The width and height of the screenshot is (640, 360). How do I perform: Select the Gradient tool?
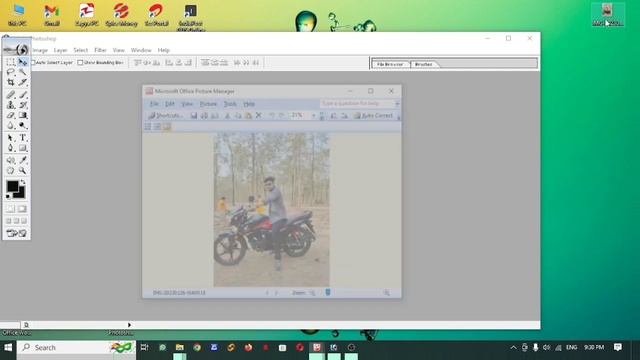click(23, 116)
